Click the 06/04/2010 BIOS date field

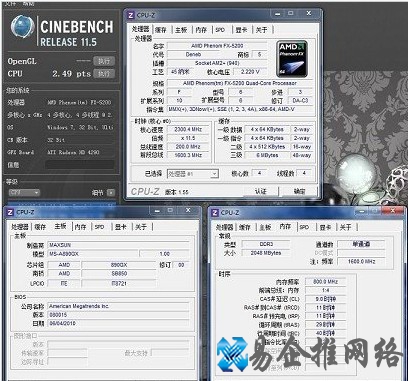click(x=119, y=323)
